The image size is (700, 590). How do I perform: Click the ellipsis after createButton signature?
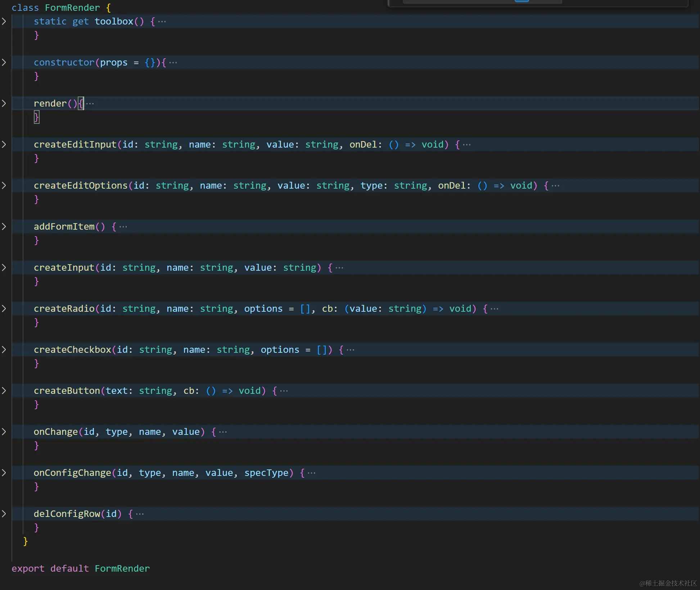[x=284, y=391]
